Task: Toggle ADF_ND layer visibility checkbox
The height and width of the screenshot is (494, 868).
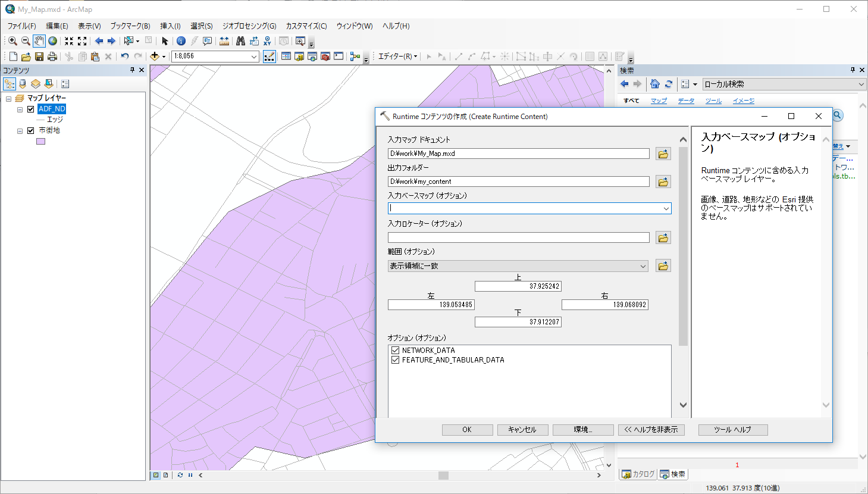Action: click(31, 109)
